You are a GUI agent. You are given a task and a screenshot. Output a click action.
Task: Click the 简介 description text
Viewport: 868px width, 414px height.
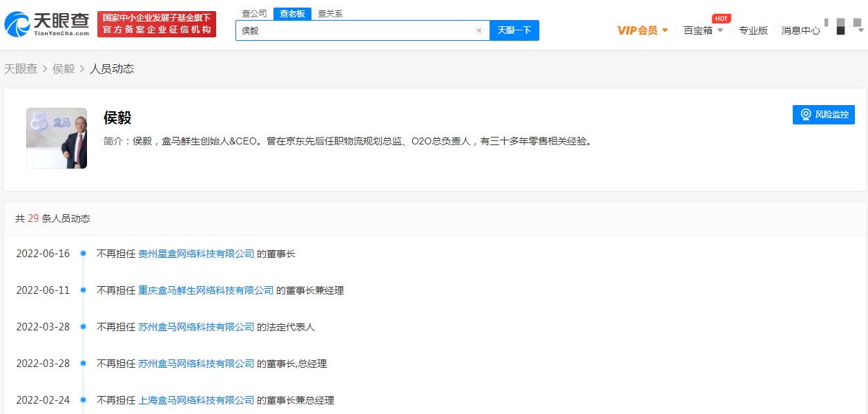(x=348, y=141)
